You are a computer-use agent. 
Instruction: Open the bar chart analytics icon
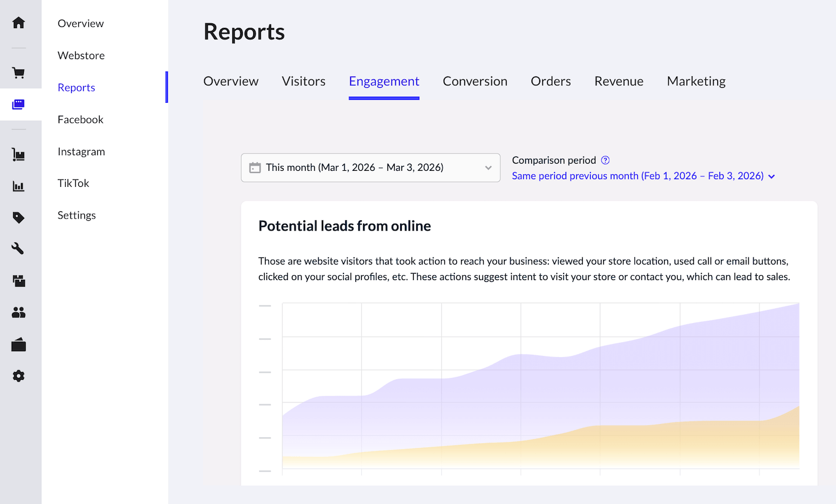[19, 186]
